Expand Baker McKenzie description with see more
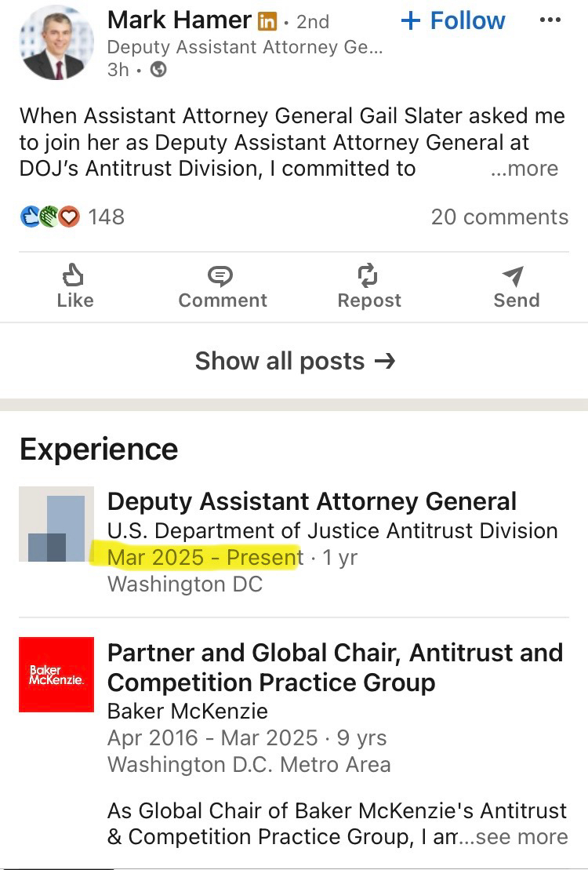 pos(521,837)
